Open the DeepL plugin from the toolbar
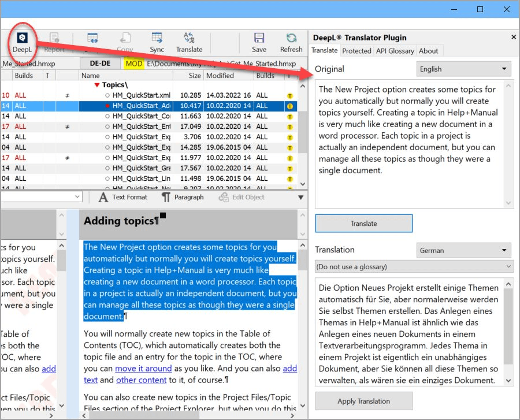This screenshot has height=420, width=520. pos(22,42)
